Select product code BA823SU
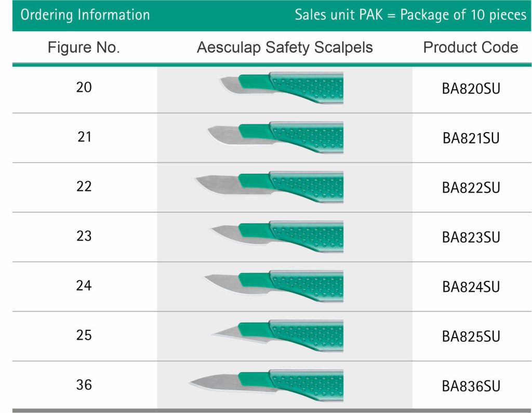This screenshot has width=532, height=413. click(x=471, y=238)
